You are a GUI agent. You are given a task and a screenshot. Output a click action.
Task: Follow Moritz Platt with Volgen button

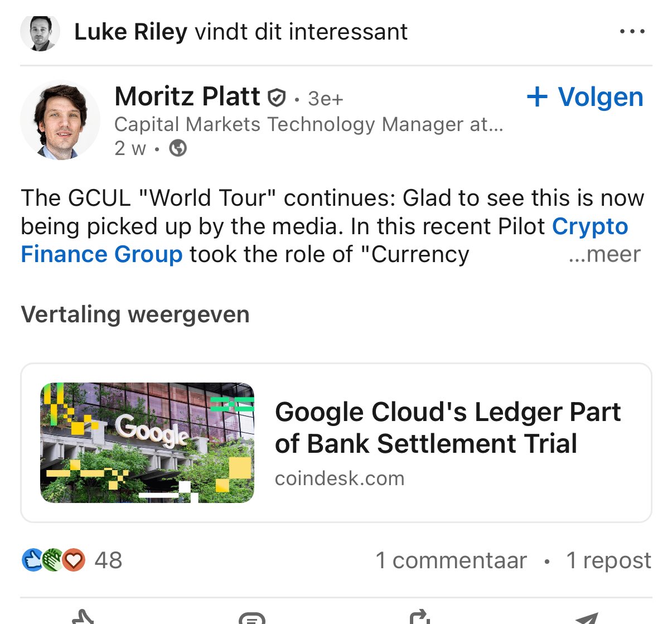(584, 97)
